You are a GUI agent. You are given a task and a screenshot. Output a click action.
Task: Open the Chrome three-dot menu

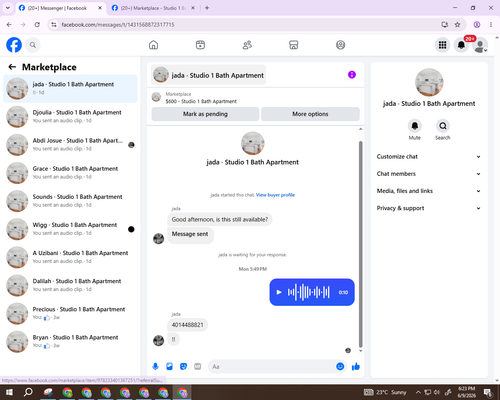491,25
